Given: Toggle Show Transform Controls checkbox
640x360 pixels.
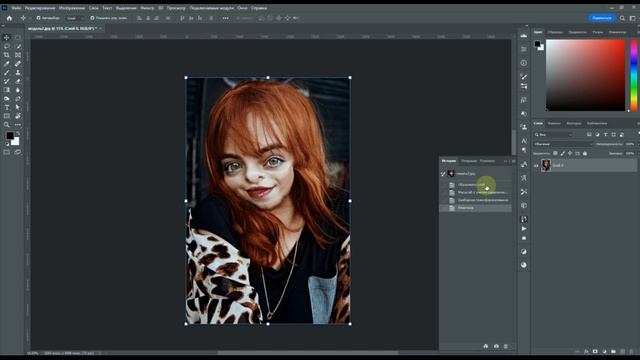Looking at the screenshot, I should pyautogui.click(x=92, y=18).
